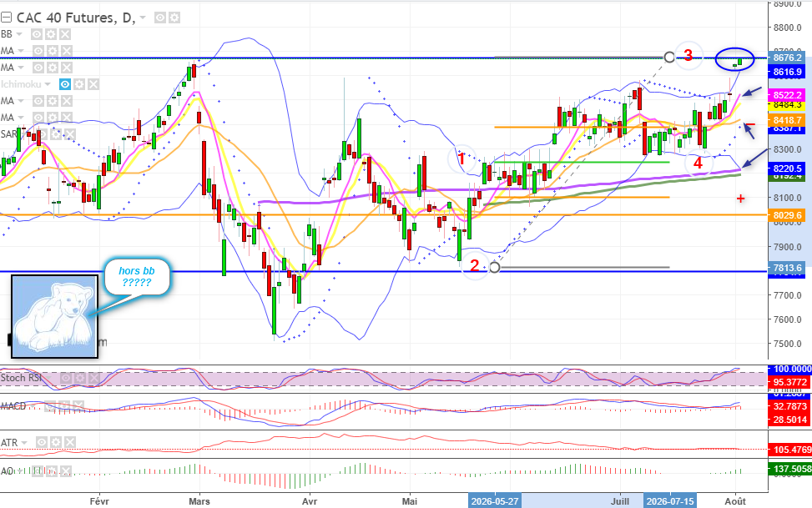Open the BB dropdown arrow

(19, 34)
